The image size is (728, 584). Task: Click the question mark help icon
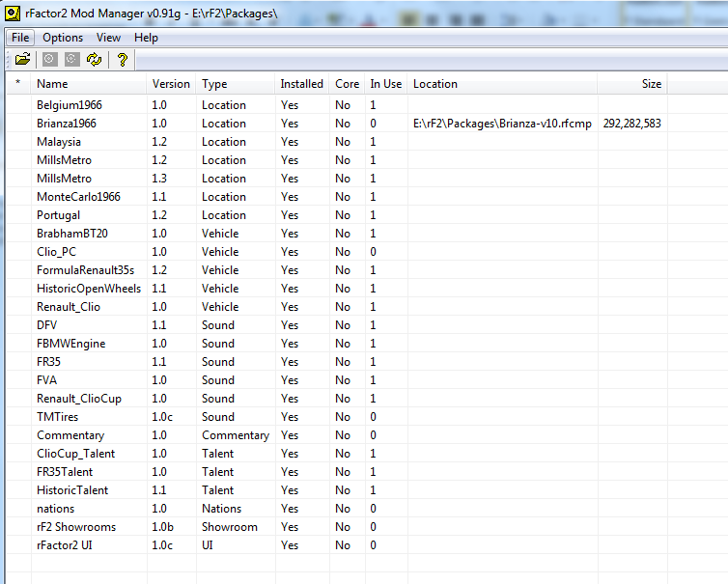pos(122,60)
